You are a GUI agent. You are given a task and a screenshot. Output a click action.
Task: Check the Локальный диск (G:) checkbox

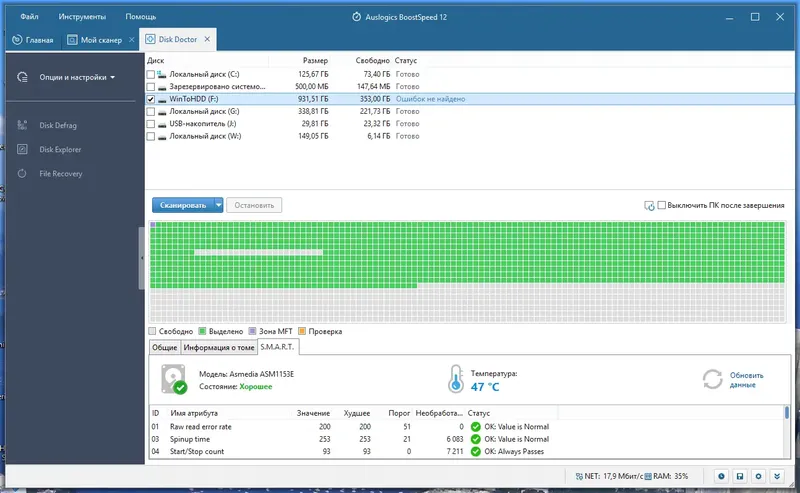tap(151, 111)
